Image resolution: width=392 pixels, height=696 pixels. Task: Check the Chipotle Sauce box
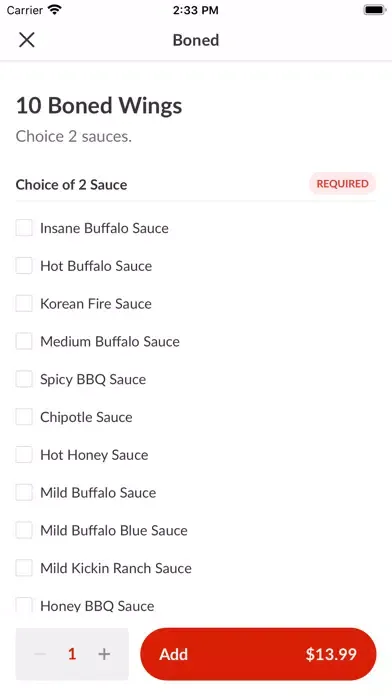click(24, 416)
